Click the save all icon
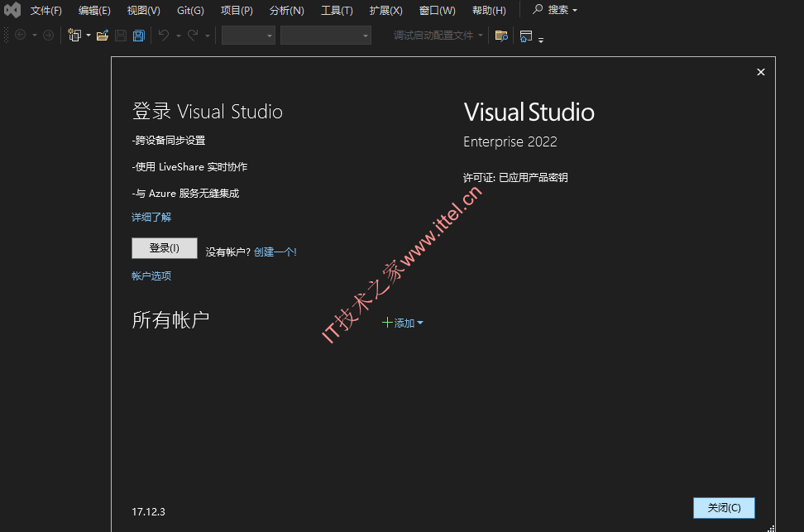 point(139,35)
